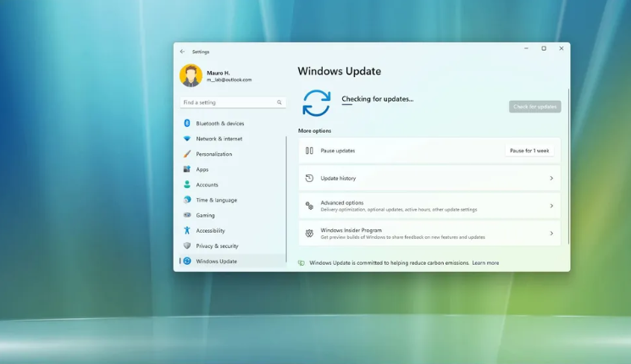
Task: Maximize the Settings window
Action: [x=544, y=48]
